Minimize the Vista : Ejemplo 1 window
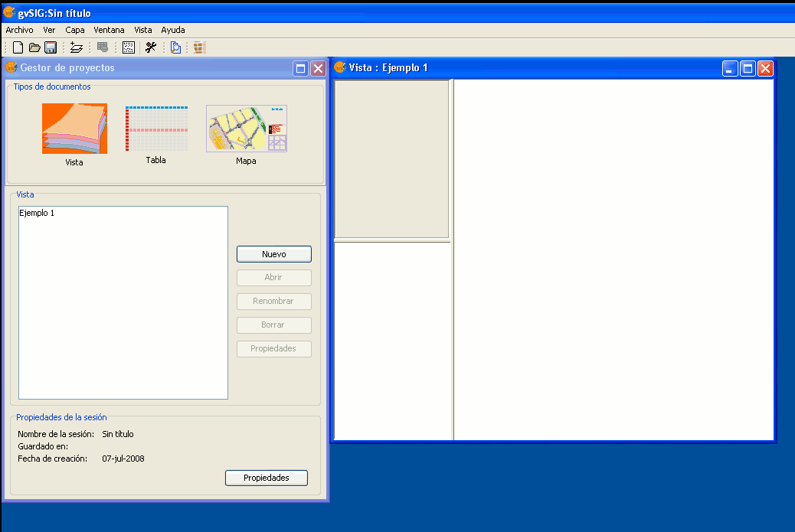 click(x=730, y=68)
